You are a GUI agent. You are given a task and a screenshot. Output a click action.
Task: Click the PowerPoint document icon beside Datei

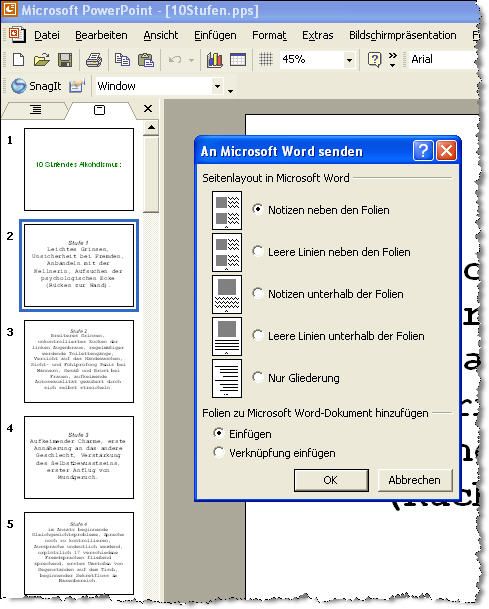17,35
